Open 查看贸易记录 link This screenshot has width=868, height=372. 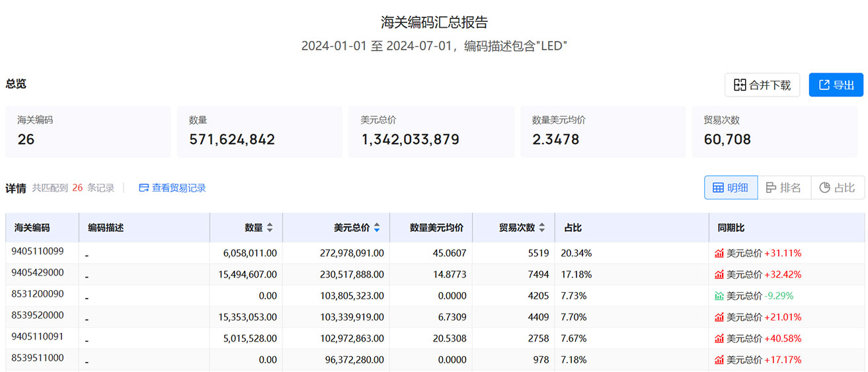pos(173,188)
